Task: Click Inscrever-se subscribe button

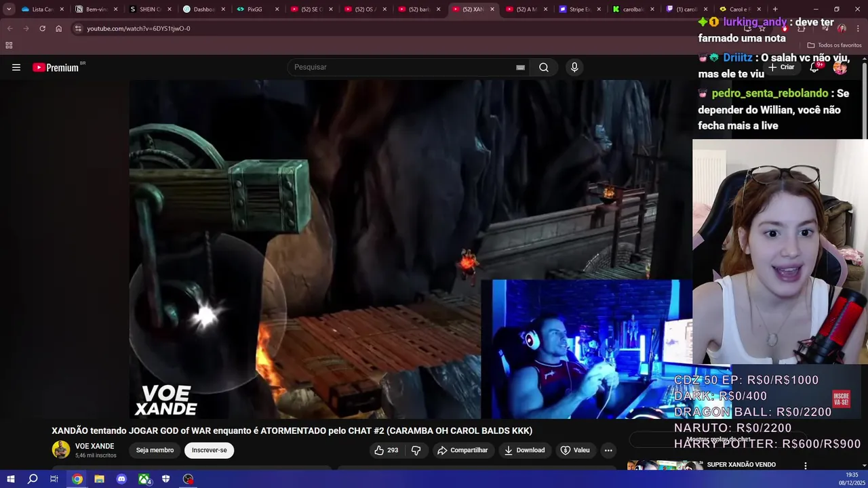Action: tap(209, 450)
